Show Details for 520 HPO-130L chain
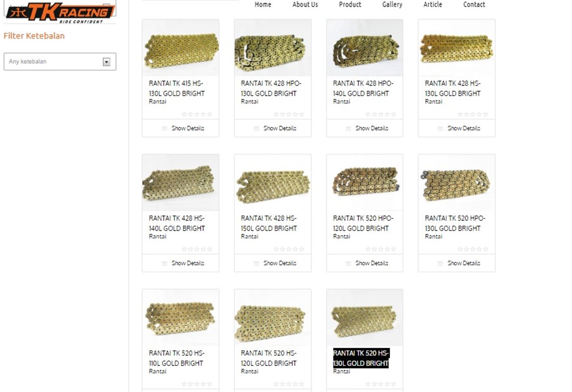This screenshot has width=572, height=392. pos(464,263)
